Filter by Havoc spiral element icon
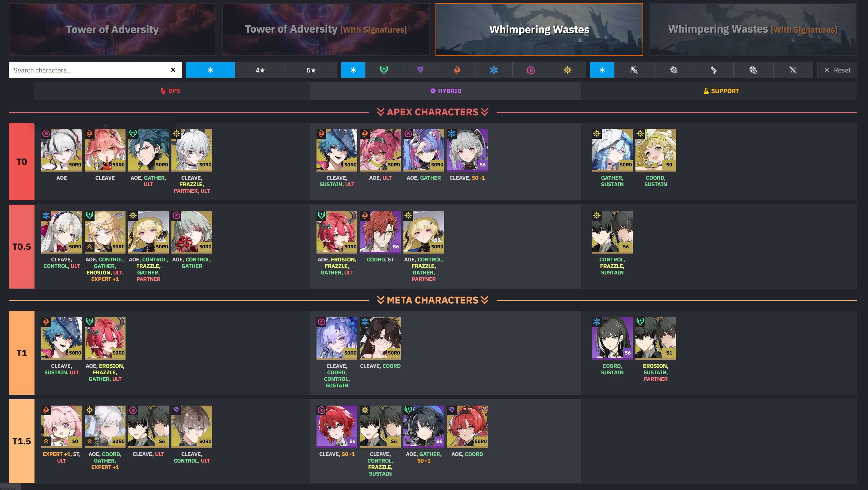Screen dimensions: 868x490 click(x=530, y=70)
